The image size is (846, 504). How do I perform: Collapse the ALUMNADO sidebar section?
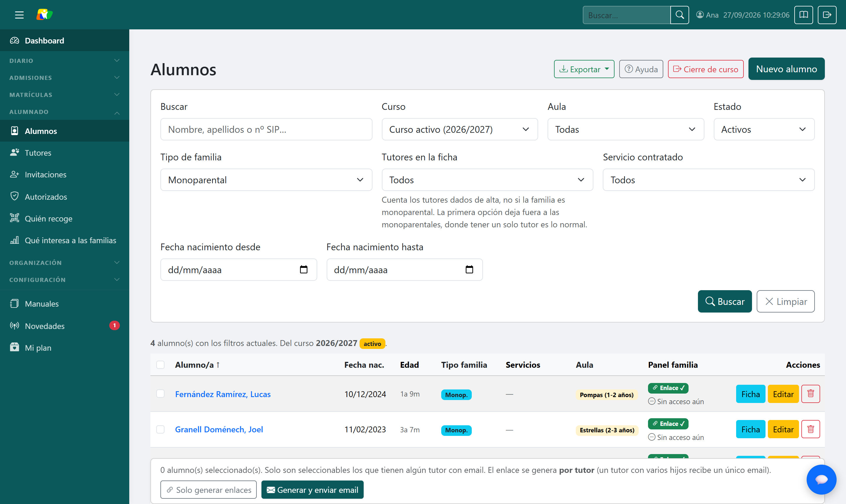coord(65,112)
